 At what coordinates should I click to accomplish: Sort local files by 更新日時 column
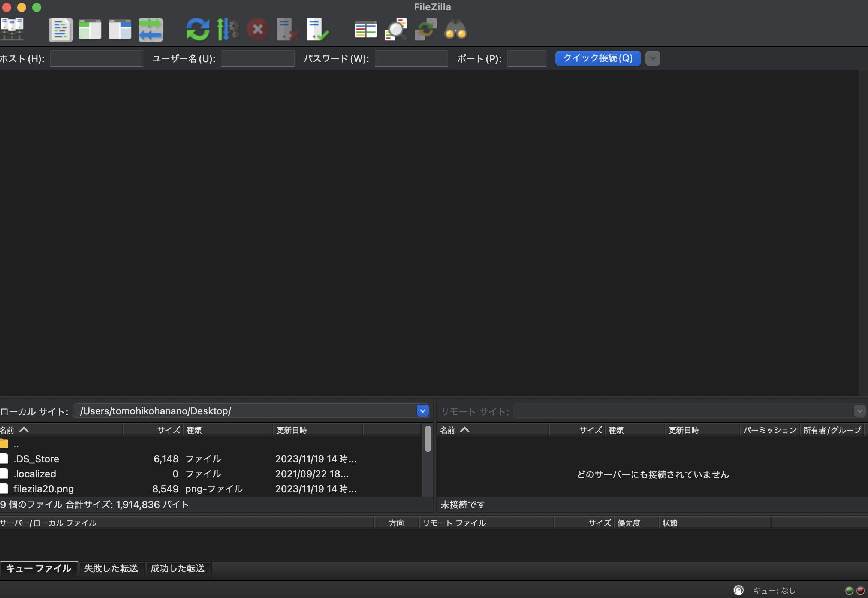tap(318, 430)
